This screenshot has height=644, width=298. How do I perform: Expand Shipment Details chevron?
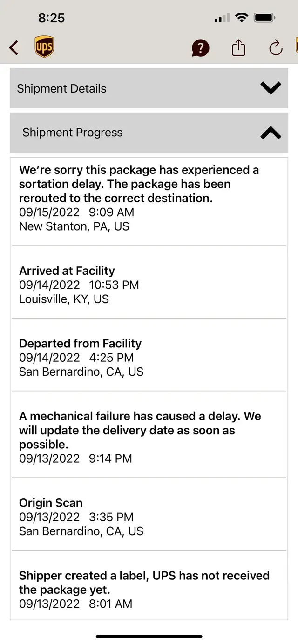271,88
